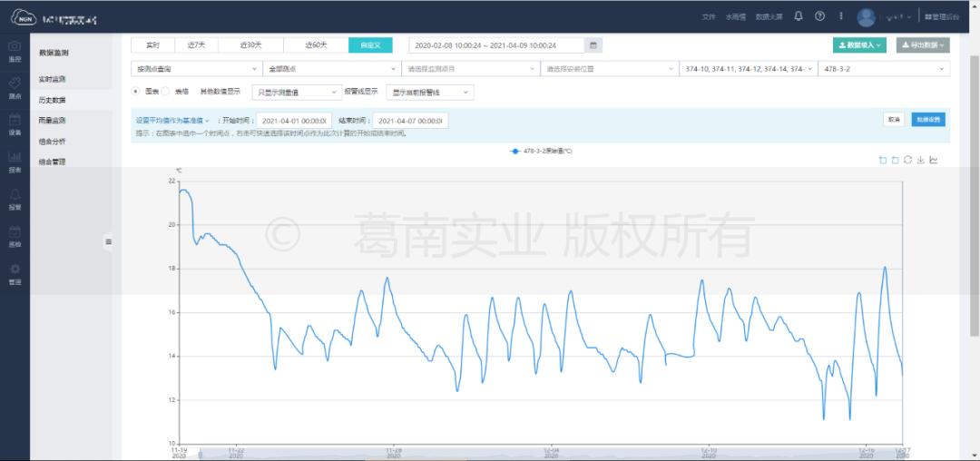
Task: Click the 开始时间 date input field
Action: point(295,120)
